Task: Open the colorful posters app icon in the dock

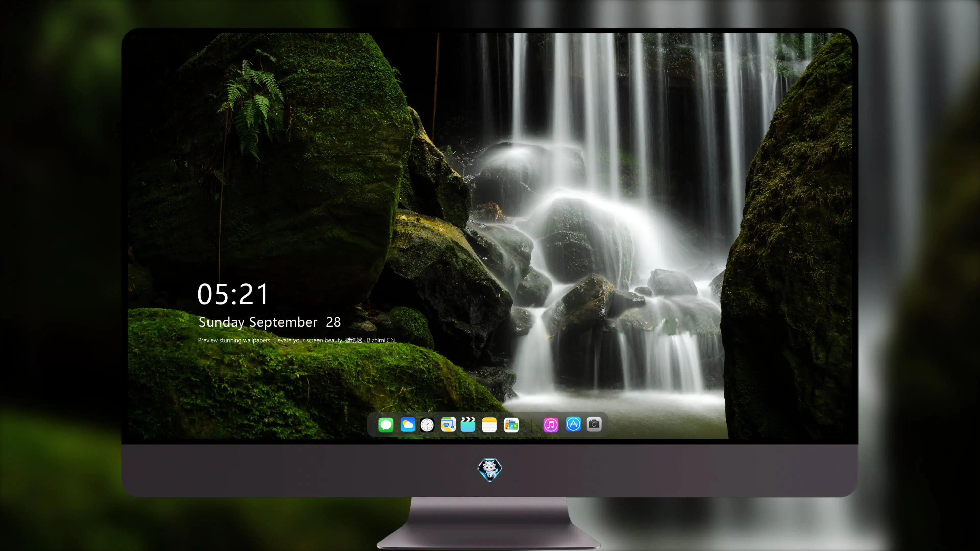Action: tap(511, 425)
